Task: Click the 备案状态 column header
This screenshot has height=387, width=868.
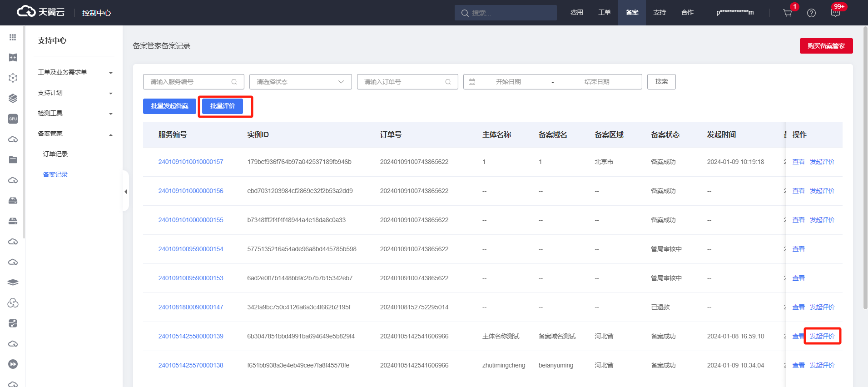Action: coord(665,134)
